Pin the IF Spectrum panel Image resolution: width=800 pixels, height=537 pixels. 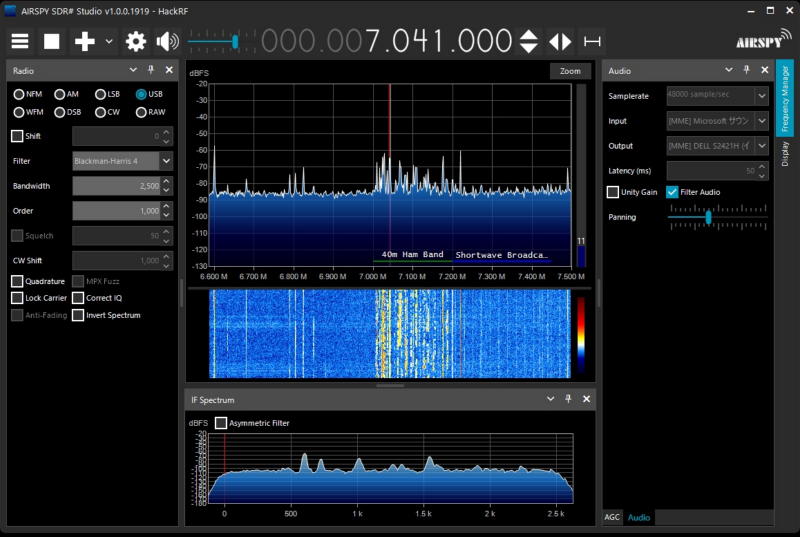point(568,399)
